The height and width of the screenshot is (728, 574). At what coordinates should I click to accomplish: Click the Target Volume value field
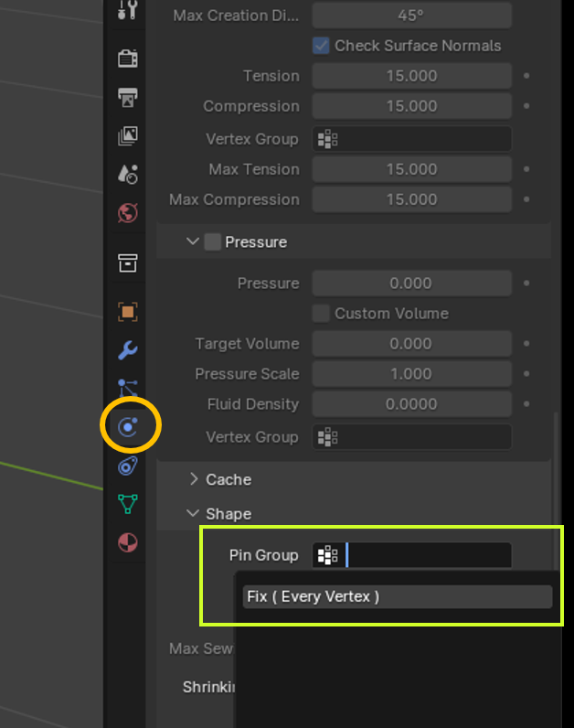[412, 344]
